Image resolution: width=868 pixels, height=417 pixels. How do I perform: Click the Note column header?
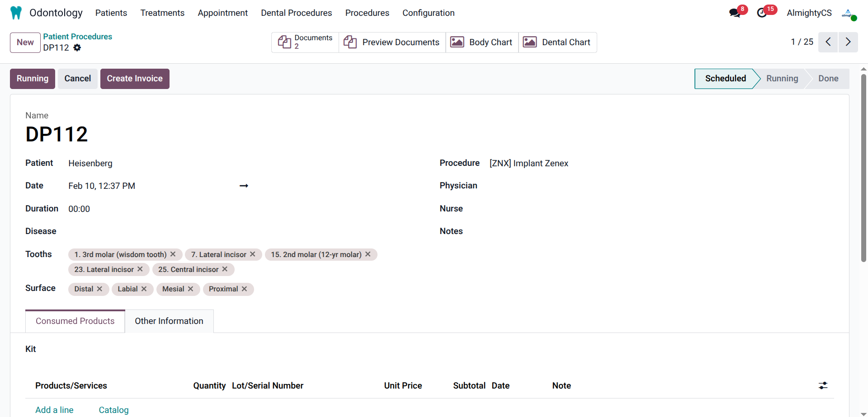(x=561, y=385)
